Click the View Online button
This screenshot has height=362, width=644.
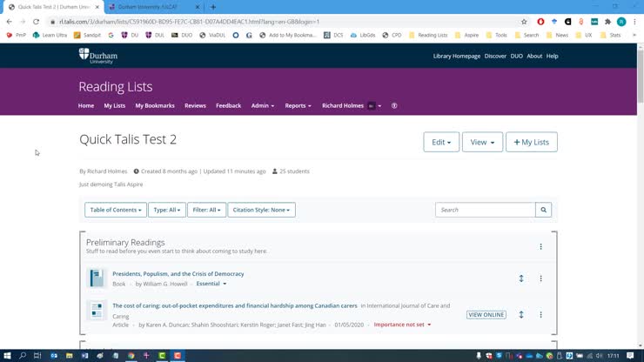(x=486, y=314)
